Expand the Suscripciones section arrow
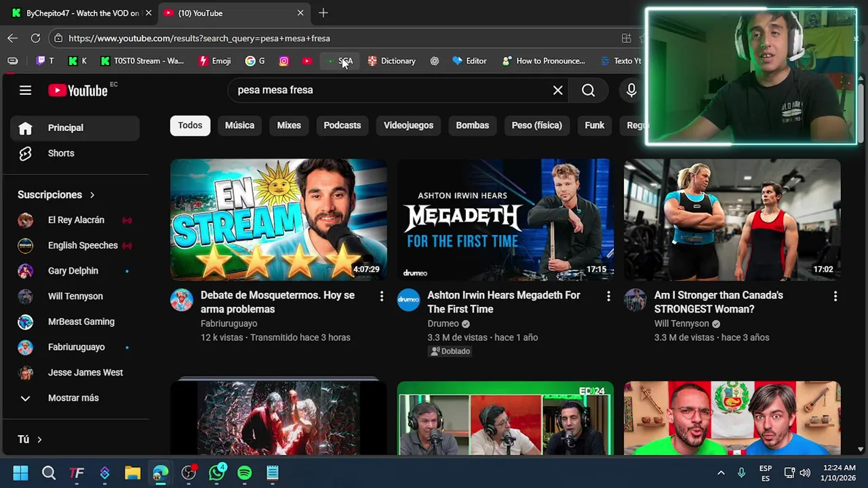This screenshot has width=868, height=488. pos(92,195)
